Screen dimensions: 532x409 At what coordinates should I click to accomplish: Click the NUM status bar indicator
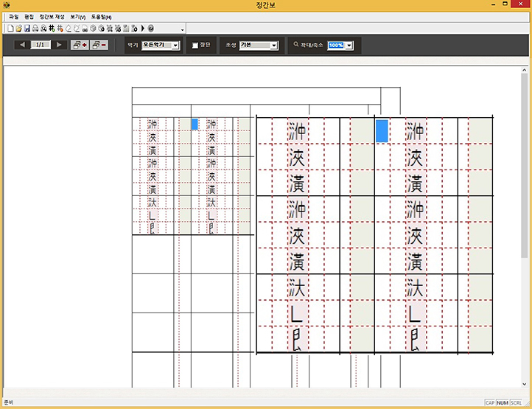click(x=502, y=402)
